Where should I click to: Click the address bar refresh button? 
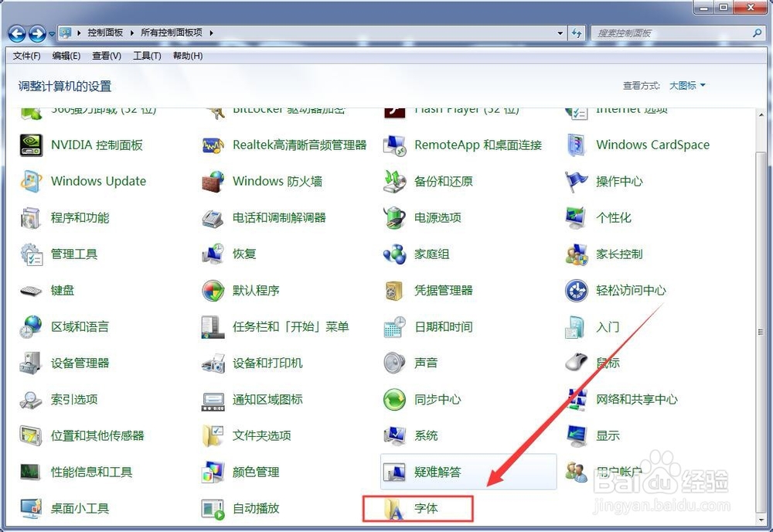577,33
